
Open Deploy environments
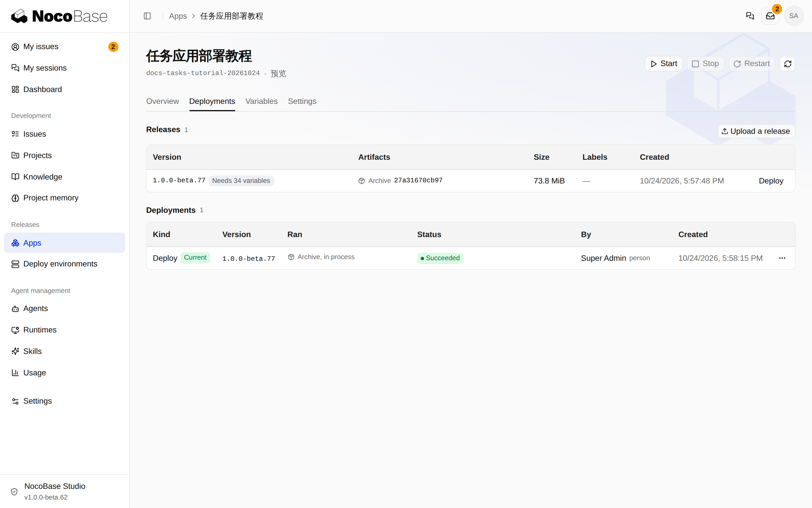coord(64,264)
